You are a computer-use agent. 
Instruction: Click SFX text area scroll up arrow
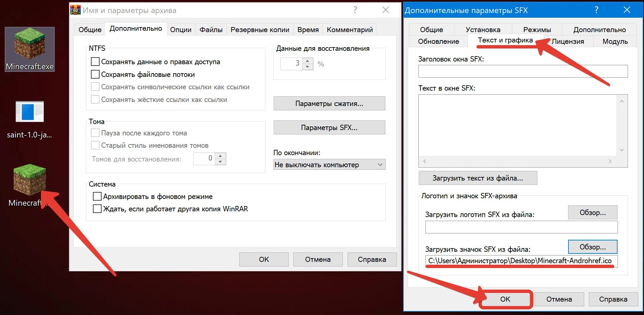[622, 101]
